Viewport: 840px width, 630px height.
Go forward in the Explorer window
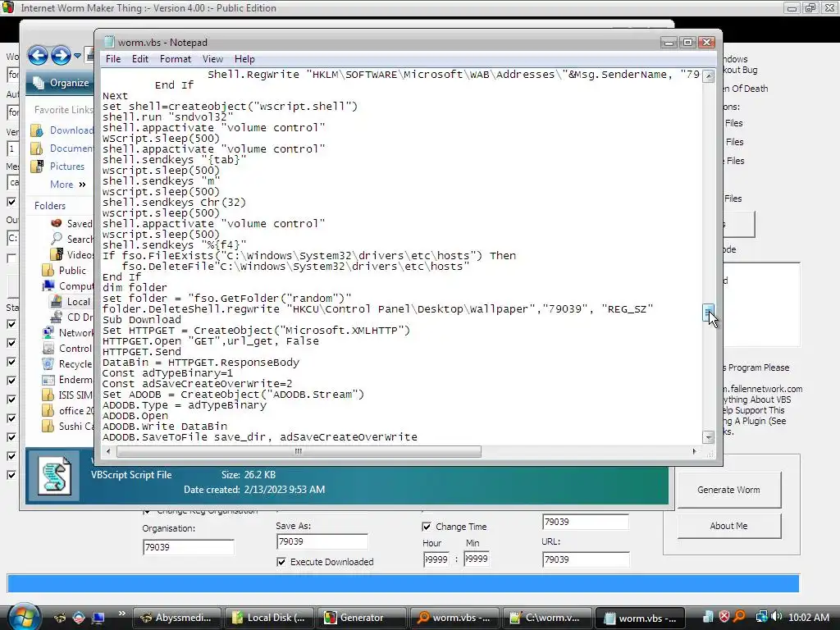(61, 55)
